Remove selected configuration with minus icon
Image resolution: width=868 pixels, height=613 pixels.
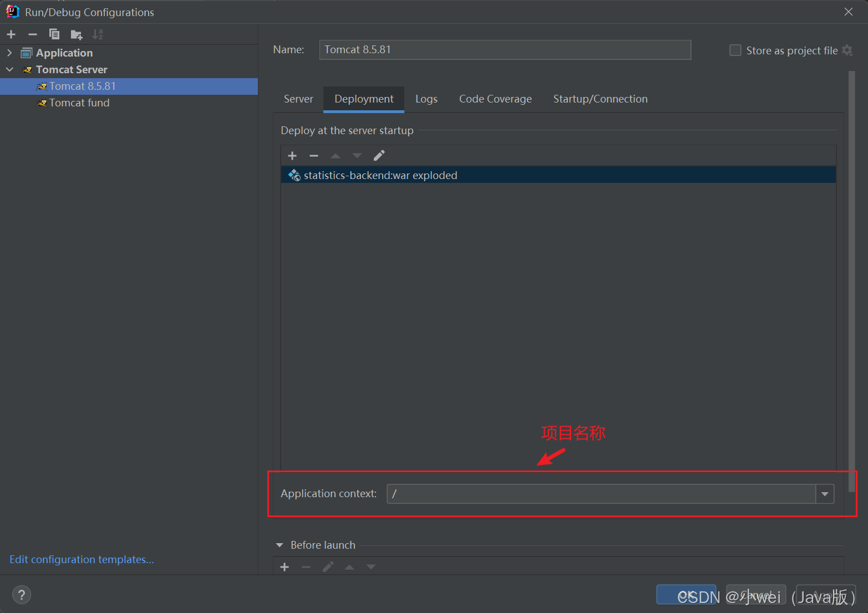coord(33,34)
